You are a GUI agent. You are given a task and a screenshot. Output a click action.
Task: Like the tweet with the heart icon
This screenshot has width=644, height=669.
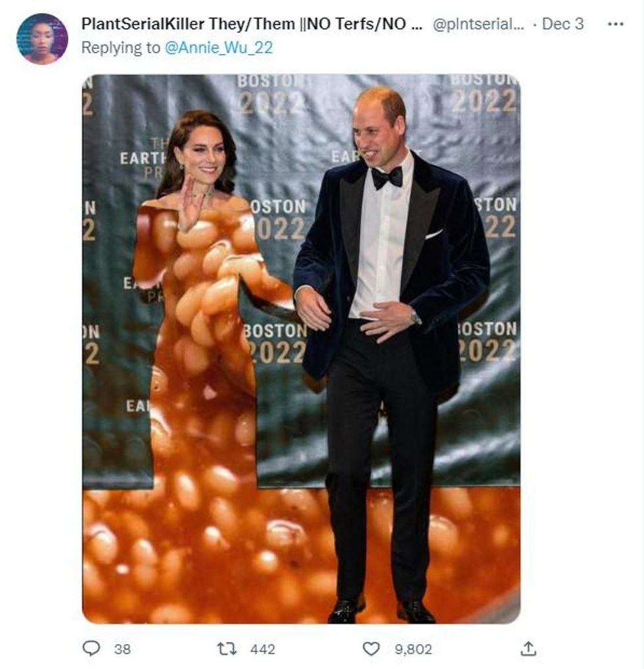pyautogui.click(x=371, y=649)
